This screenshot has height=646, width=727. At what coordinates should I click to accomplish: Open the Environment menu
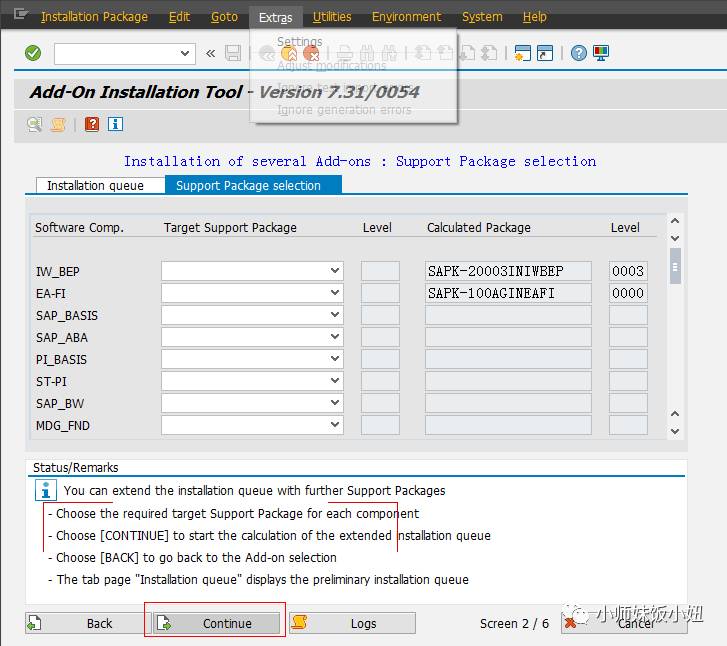coord(407,17)
